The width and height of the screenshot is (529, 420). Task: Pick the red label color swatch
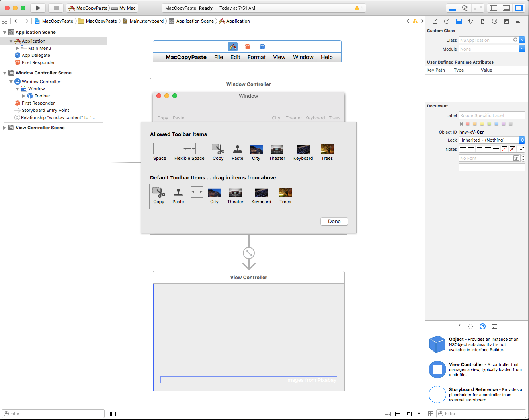click(468, 124)
